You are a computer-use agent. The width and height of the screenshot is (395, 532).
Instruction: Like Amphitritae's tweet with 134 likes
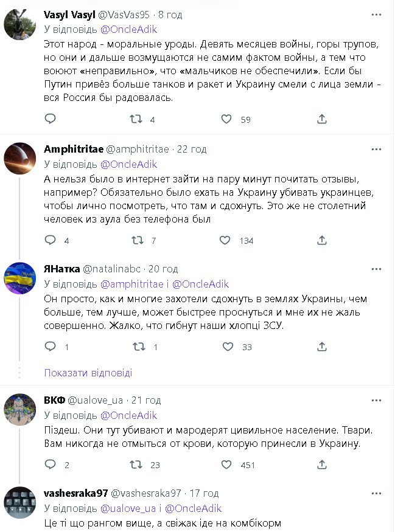click(x=227, y=240)
